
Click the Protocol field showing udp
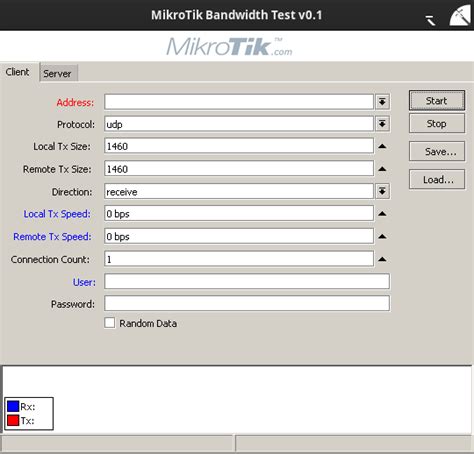click(x=239, y=124)
